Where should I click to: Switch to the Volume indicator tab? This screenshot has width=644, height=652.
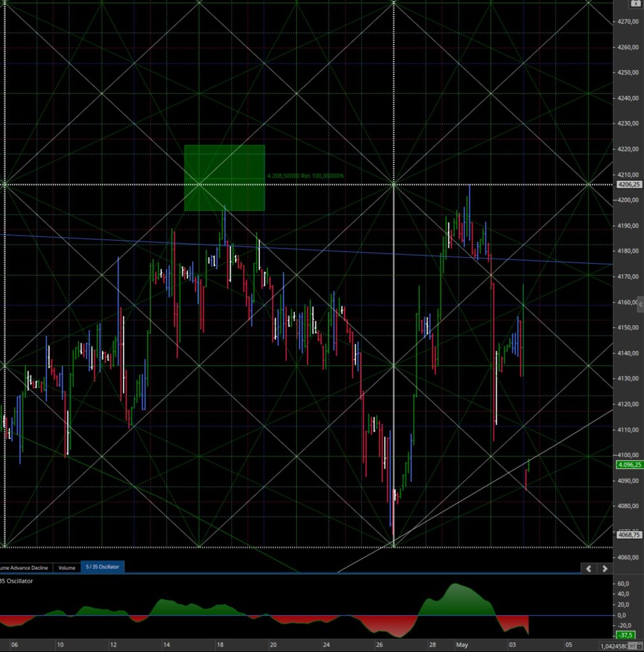[x=66, y=567]
